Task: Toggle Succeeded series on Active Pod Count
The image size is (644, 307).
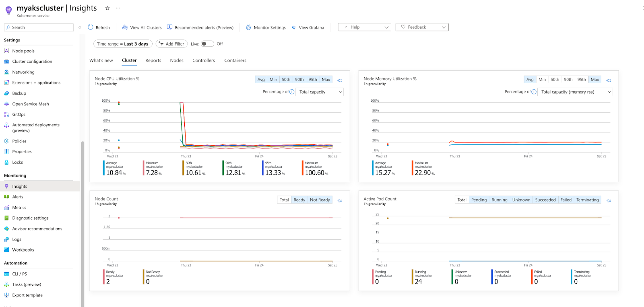Action: (x=545, y=200)
